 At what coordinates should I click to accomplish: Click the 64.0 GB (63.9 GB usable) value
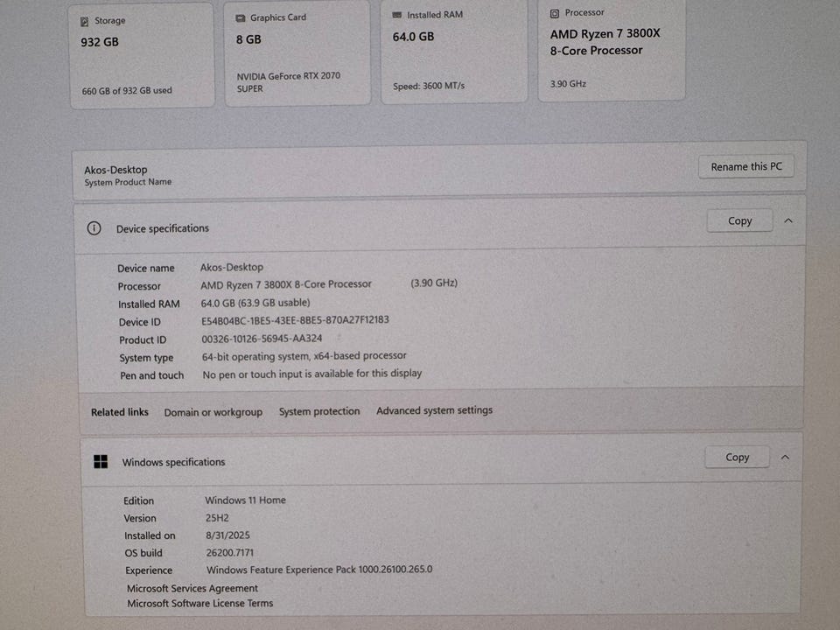coord(255,303)
